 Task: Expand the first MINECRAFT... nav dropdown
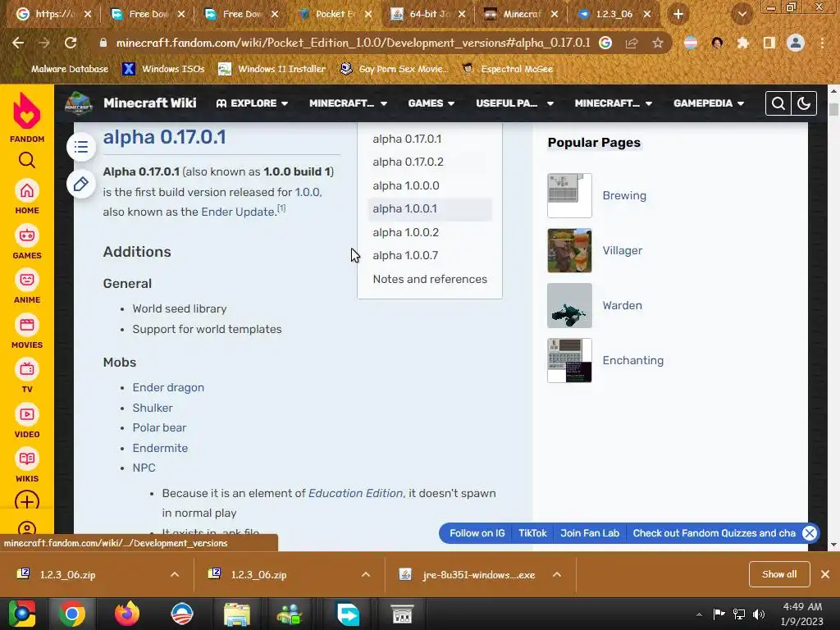(348, 103)
